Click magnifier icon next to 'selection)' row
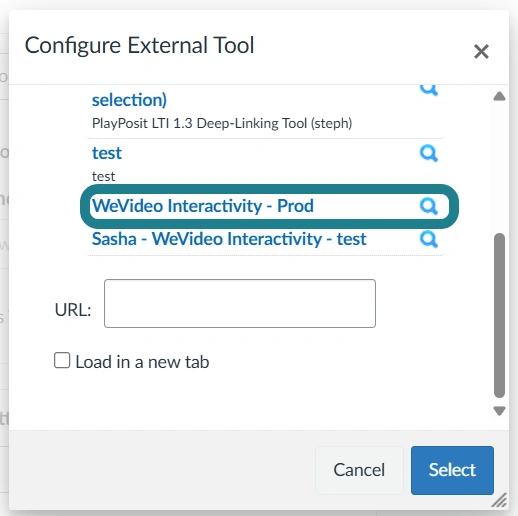 [429, 90]
